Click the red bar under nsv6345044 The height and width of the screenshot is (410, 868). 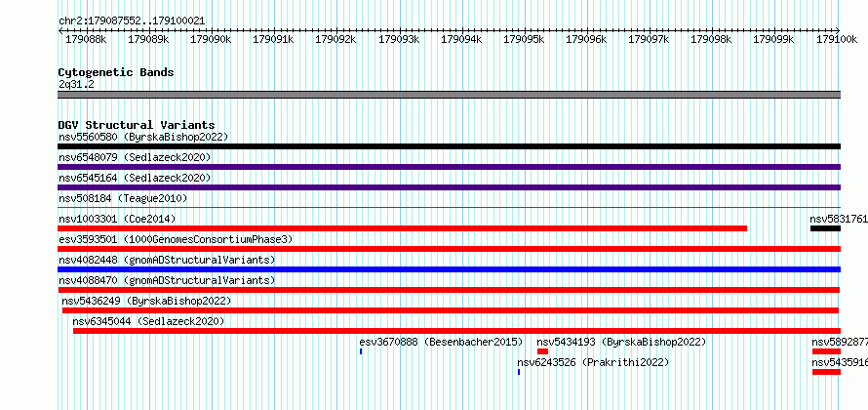pos(456,331)
